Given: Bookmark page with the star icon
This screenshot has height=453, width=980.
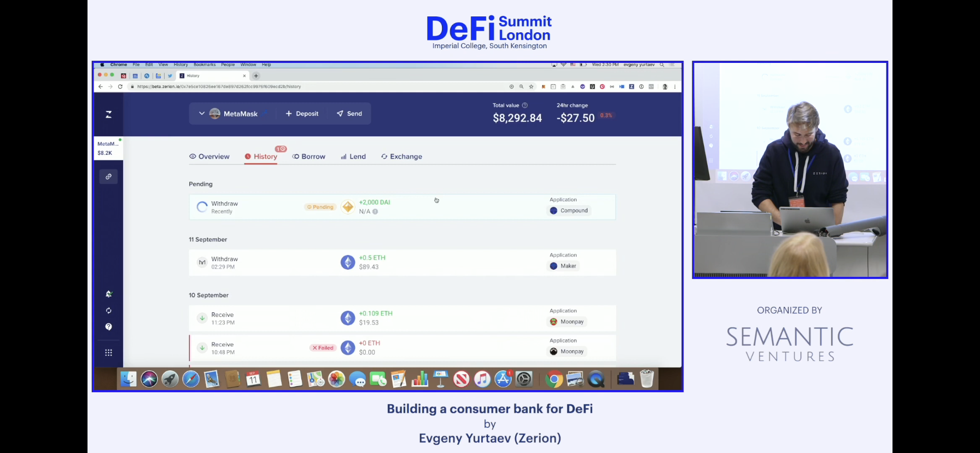Looking at the screenshot, I should click(531, 86).
